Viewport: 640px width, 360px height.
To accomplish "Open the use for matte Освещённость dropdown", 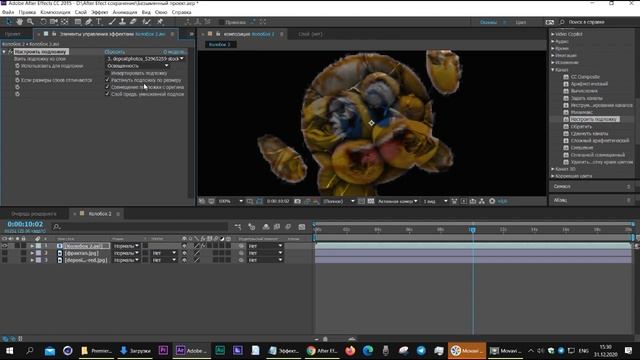I will pyautogui.click(x=138, y=66).
